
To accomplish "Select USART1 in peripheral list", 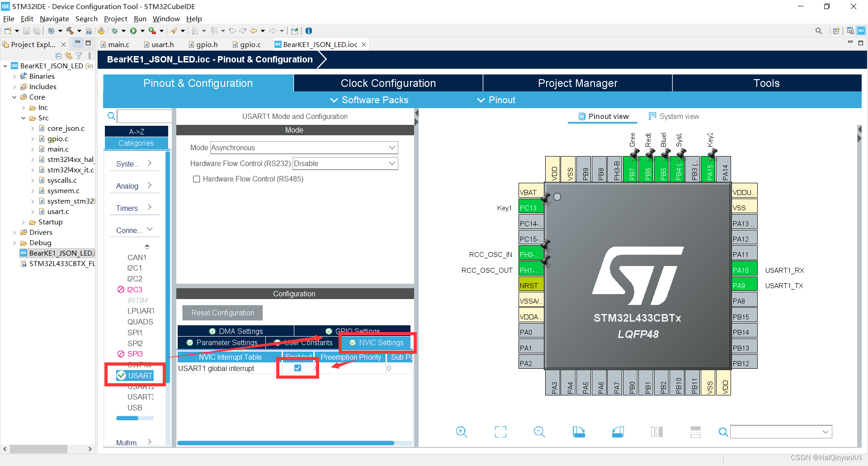I will click(135, 376).
